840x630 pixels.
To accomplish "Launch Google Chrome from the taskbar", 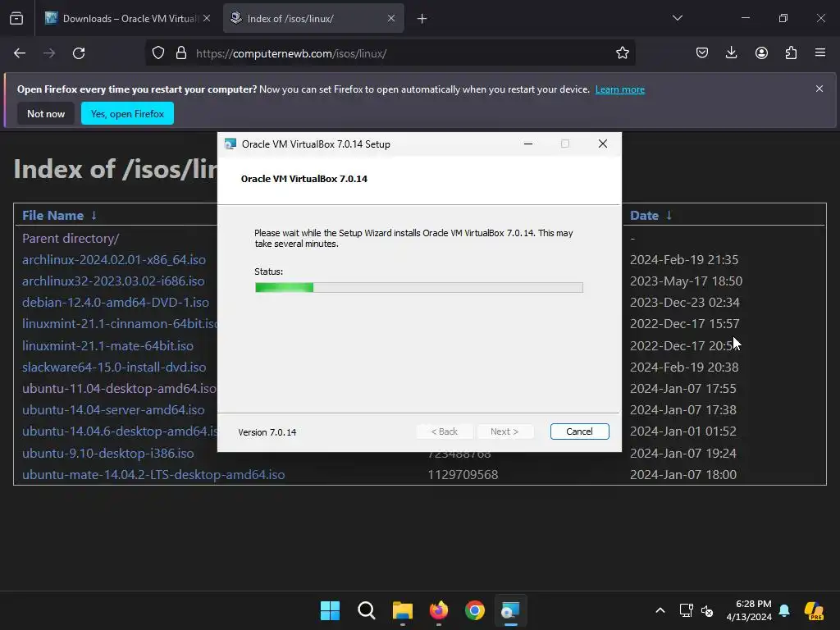I will point(475,610).
